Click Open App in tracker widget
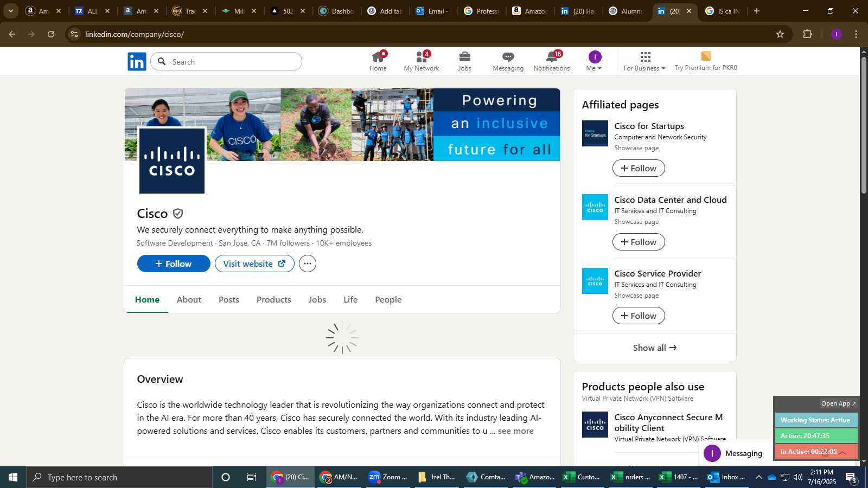 coord(838,403)
